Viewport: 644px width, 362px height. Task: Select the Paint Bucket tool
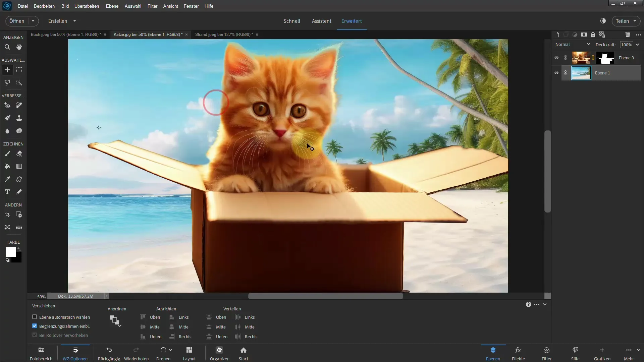pyautogui.click(x=7, y=166)
